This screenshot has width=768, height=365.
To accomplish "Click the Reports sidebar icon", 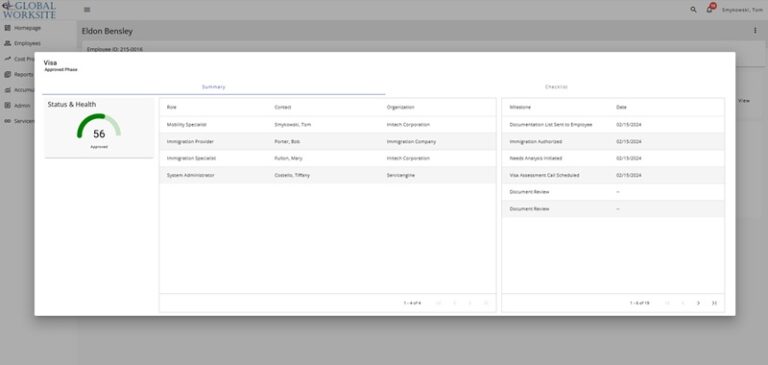I will click(7, 74).
